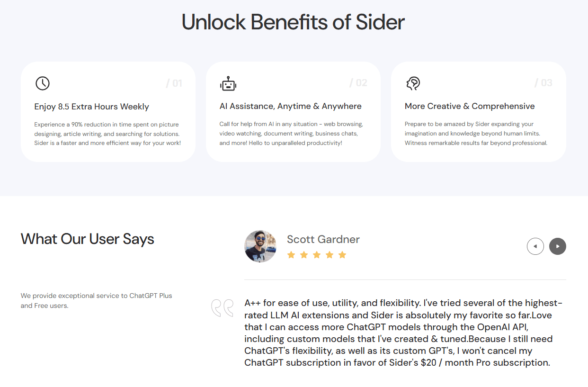Click the / 01 card number

(174, 84)
